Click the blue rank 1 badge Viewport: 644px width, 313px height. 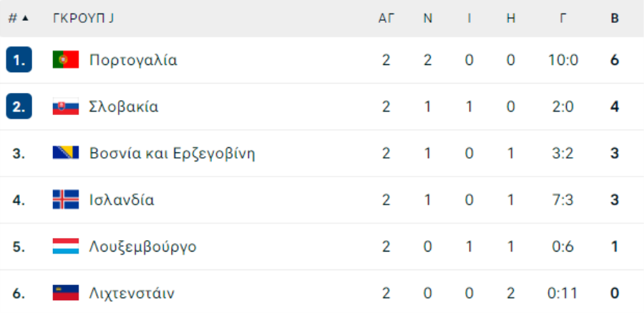click(x=19, y=60)
